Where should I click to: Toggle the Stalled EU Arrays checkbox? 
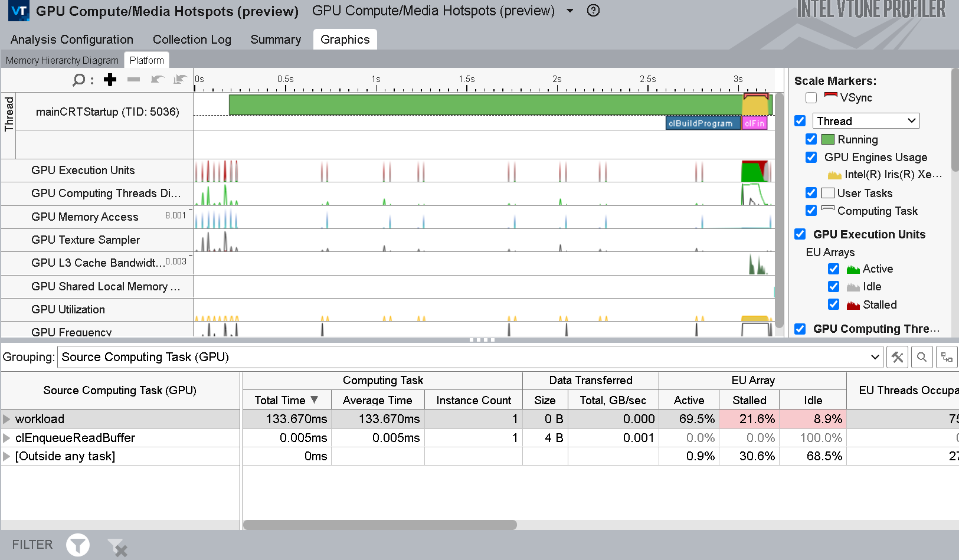(833, 304)
